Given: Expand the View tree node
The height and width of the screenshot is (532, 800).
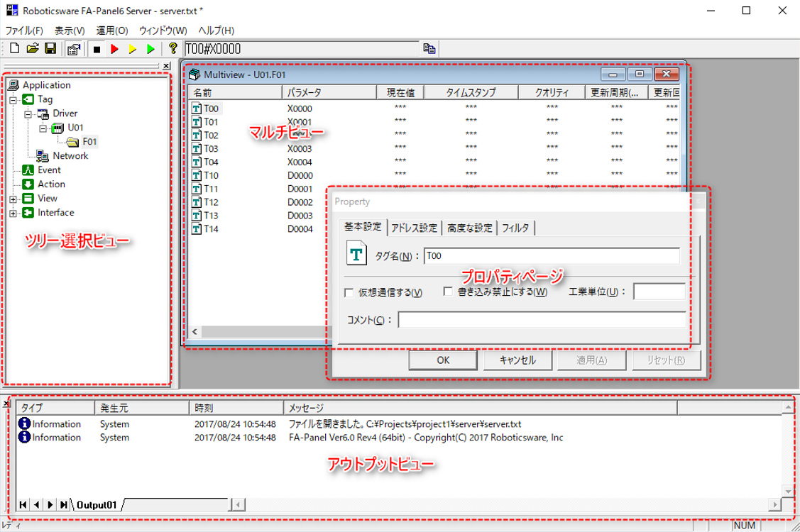Looking at the screenshot, I should (13, 199).
